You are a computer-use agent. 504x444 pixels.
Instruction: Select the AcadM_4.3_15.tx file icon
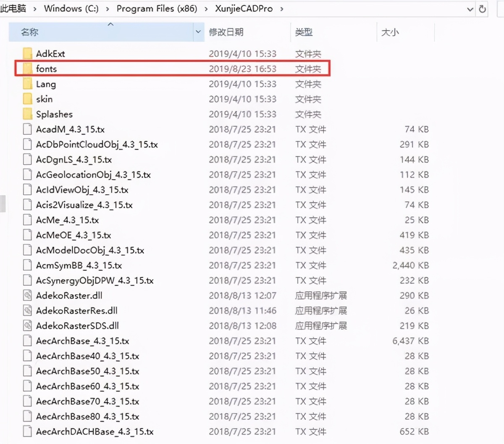pyautogui.click(x=27, y=129)
